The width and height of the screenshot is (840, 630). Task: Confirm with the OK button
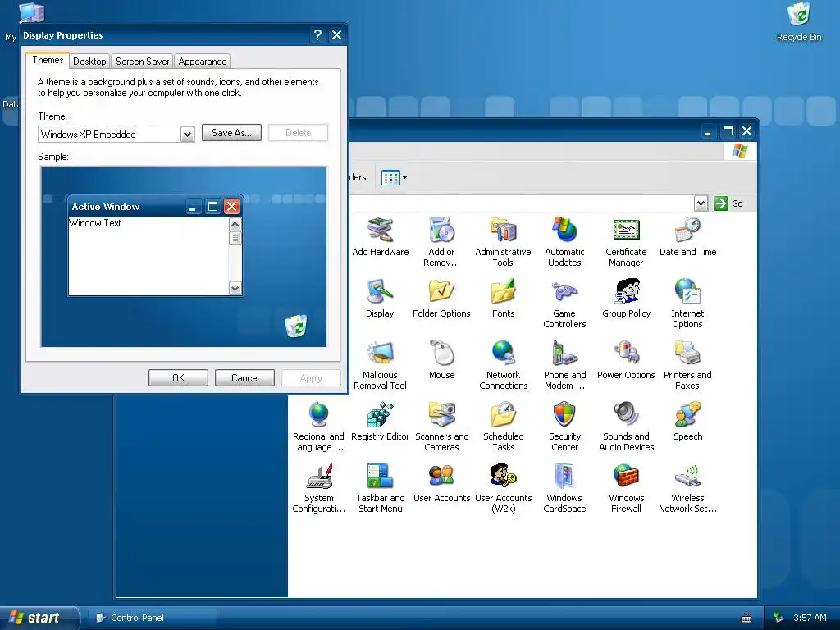pos(178,377)
